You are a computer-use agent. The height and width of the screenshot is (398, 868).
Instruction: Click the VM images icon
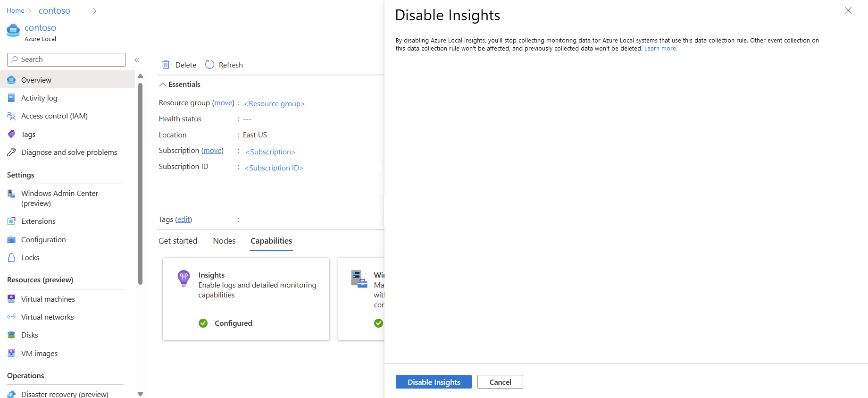pos(11,353)
